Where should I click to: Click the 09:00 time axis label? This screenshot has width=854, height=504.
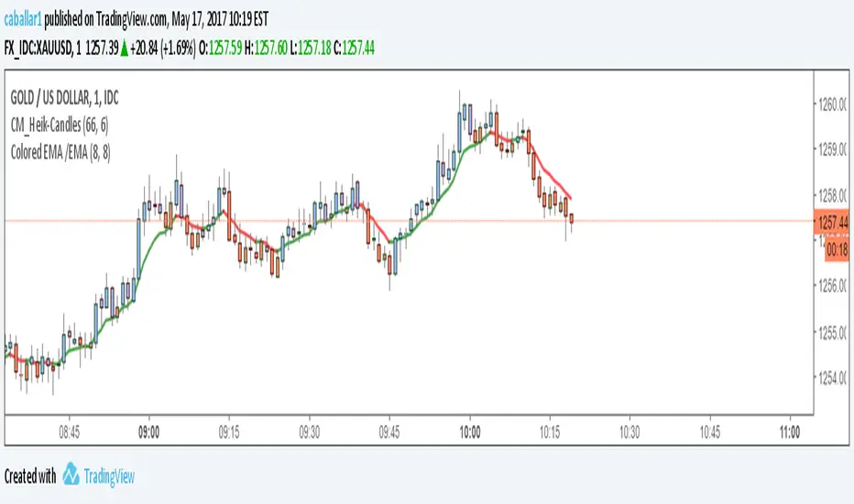148,433
